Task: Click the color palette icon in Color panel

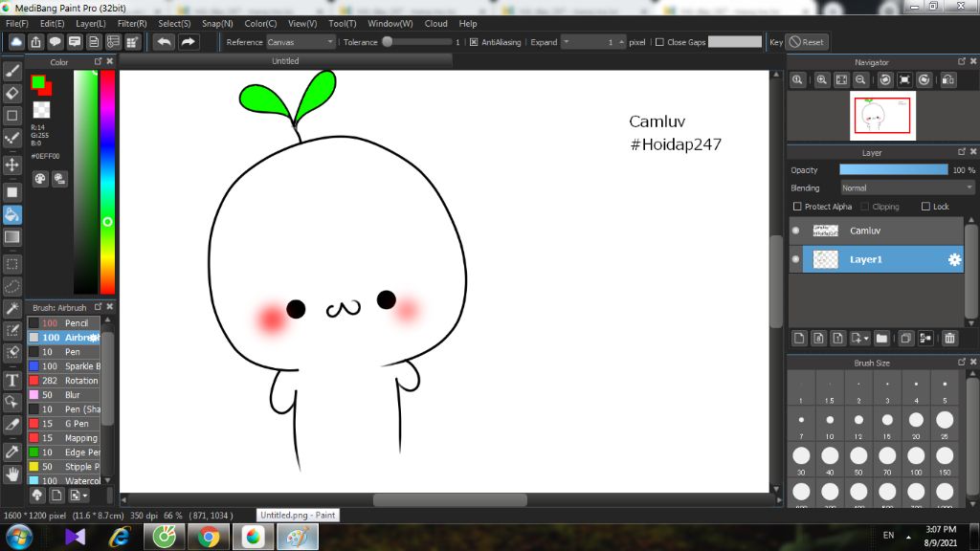Action: pos(40,179)
